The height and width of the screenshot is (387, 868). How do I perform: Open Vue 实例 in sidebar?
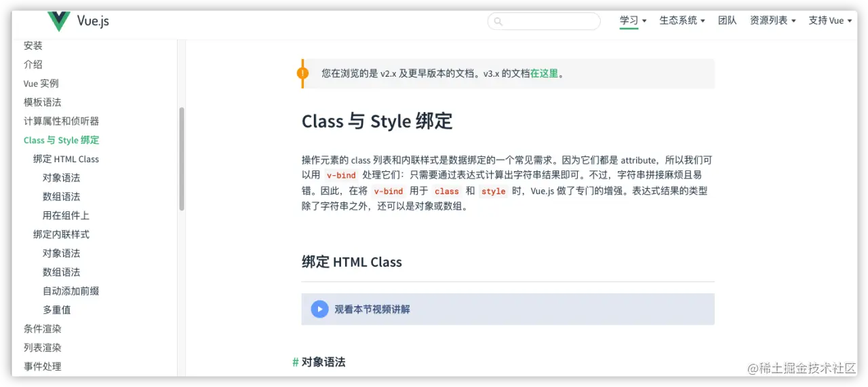[41, 84]
